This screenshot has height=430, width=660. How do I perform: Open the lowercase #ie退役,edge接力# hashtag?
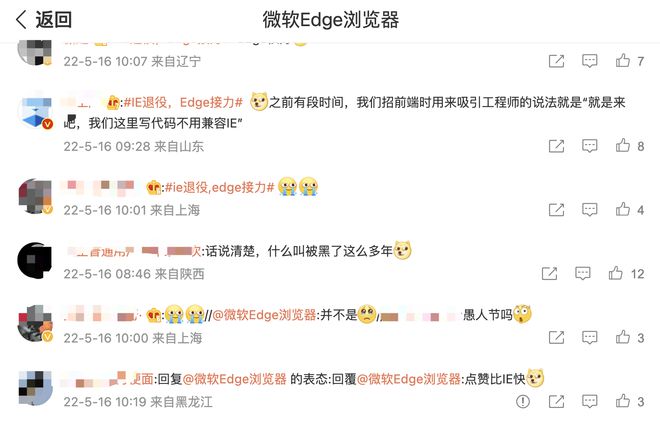tap(219, 187)
